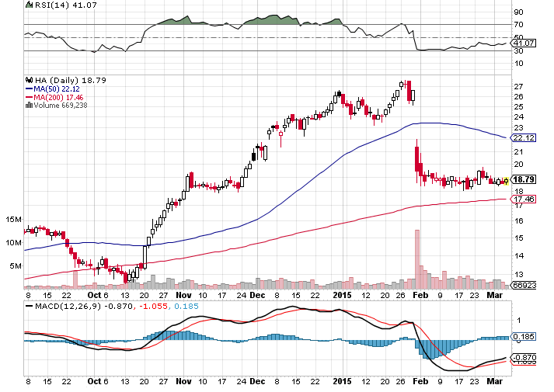Click the 15M volume axis label

(x=13, y=220)
